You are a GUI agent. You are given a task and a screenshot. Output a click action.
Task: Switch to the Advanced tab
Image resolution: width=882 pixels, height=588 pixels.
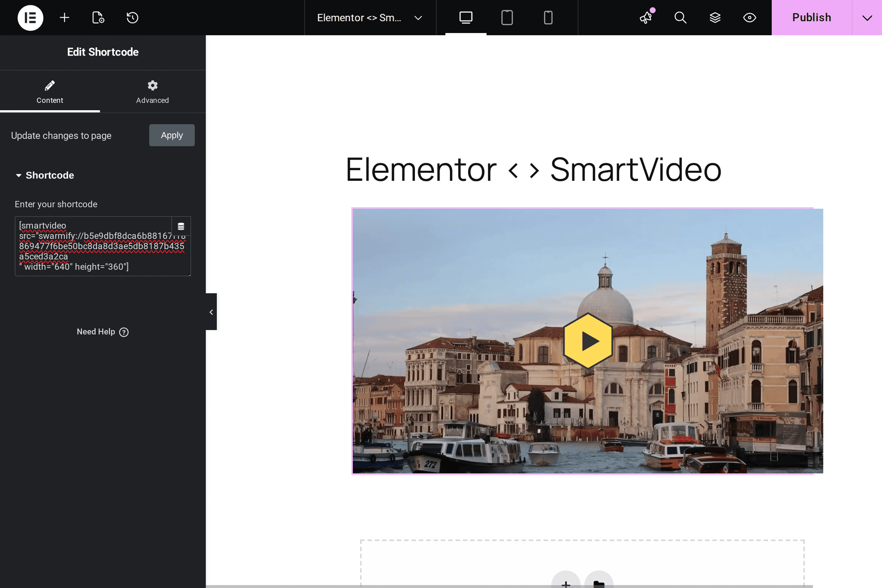(152, 91)
